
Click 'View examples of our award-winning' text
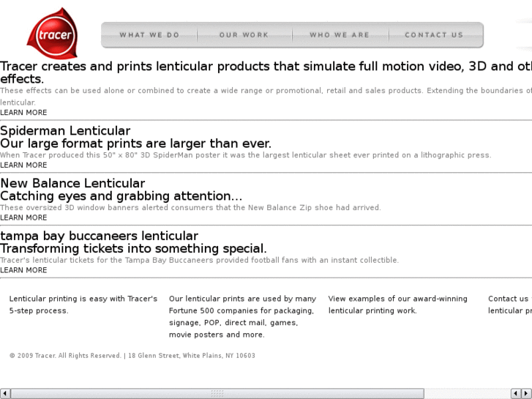tap(397, 305)
